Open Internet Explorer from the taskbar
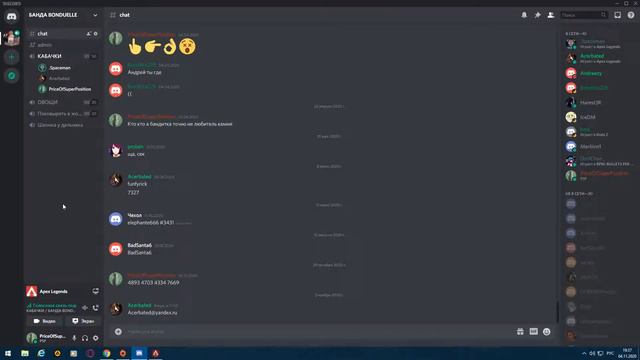Screen dimensions: 640x360 (41, 353)
